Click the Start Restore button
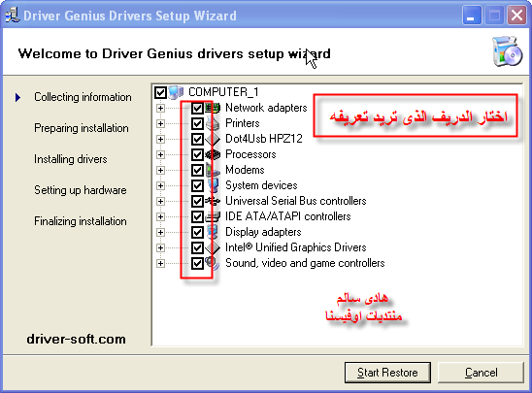 387,373
